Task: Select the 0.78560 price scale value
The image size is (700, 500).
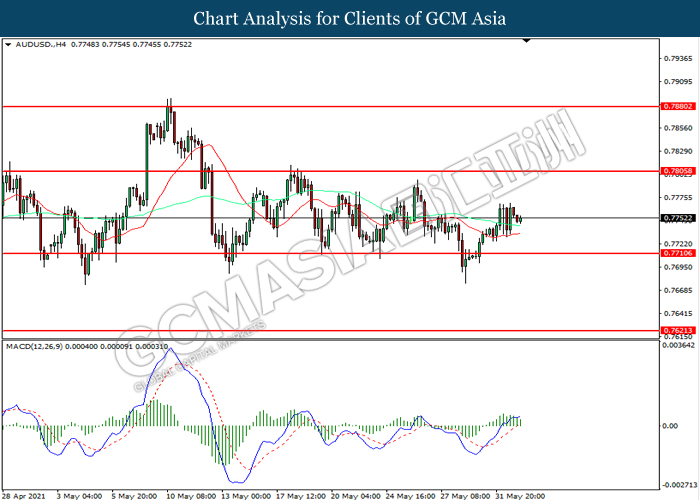Action: tap(679, 128)
